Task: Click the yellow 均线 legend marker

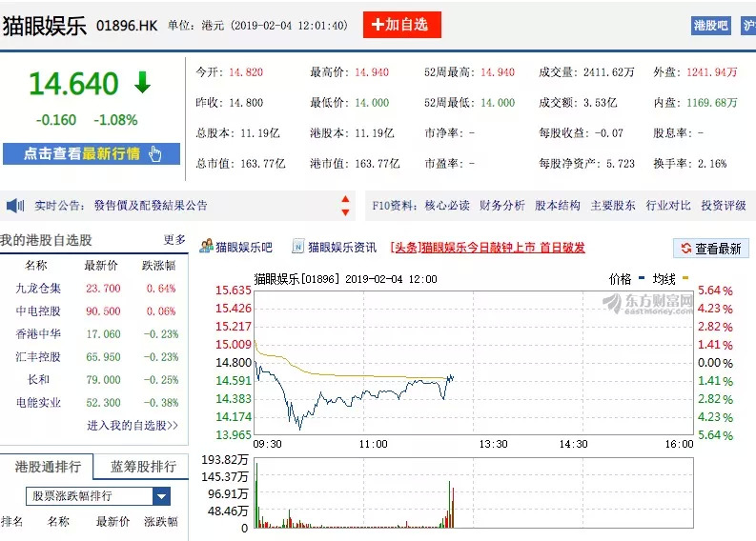Action: (685, 278)
